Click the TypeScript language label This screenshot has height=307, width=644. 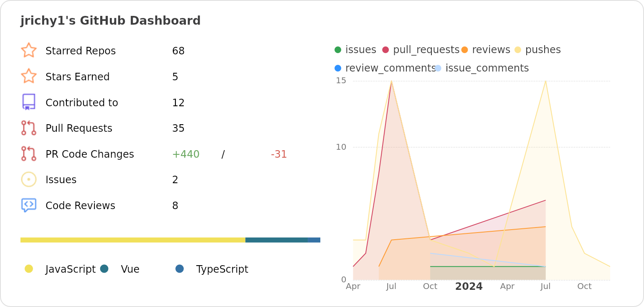(x=222, y=269)
